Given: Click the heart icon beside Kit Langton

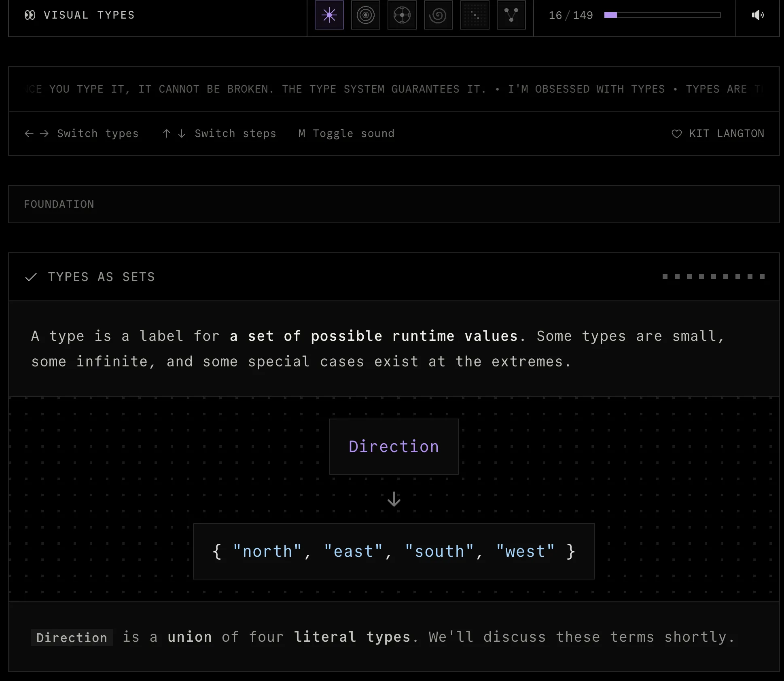Looking at the screenshot, I should click(676, 134).
